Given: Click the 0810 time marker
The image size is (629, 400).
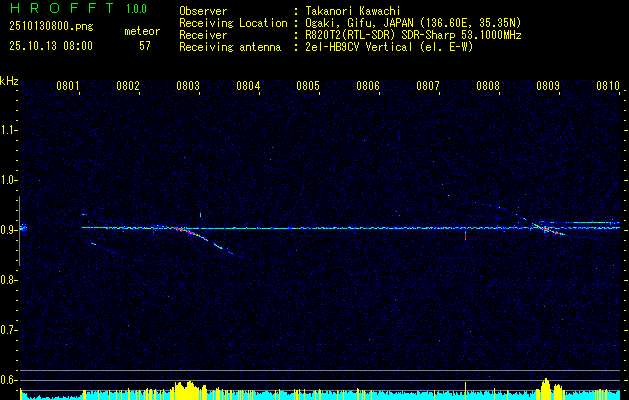Looking at the screenshot, I should (608, 86).
